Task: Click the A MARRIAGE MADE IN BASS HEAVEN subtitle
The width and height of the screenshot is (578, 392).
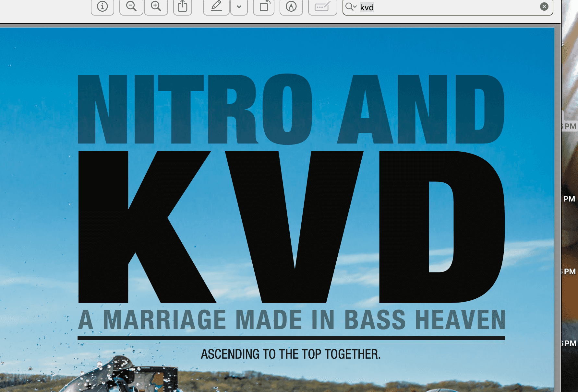Action: 292,320
